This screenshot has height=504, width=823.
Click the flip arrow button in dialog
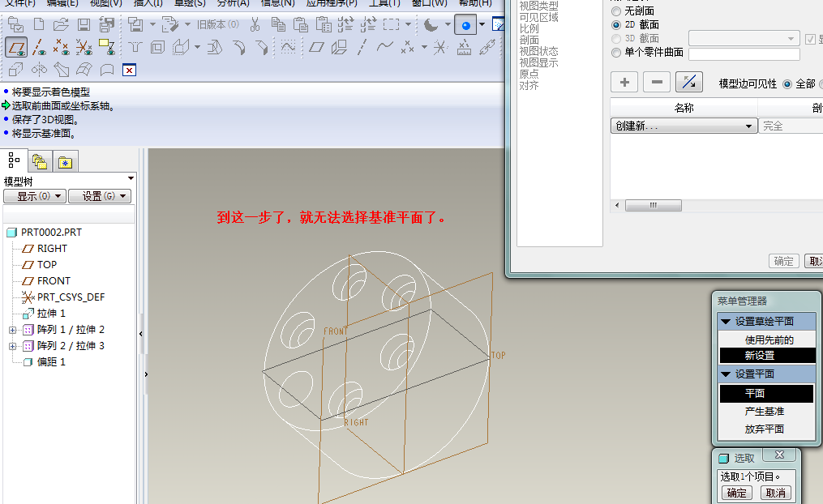click(x=688, y=82)
